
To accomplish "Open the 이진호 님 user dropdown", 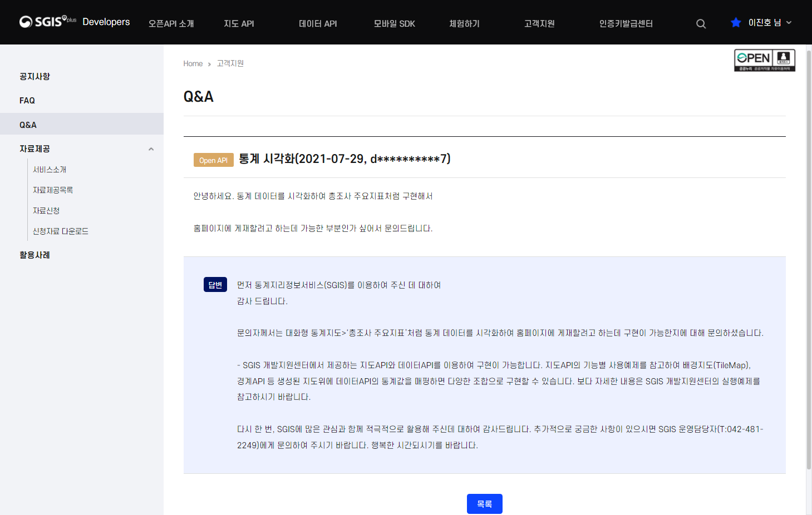I will click(x=764, y=22).
